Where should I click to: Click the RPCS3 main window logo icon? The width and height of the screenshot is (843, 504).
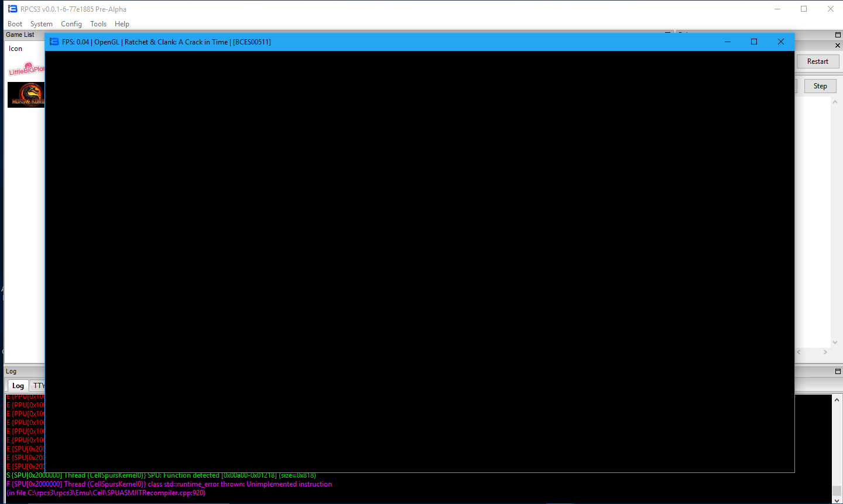point(12,9)
